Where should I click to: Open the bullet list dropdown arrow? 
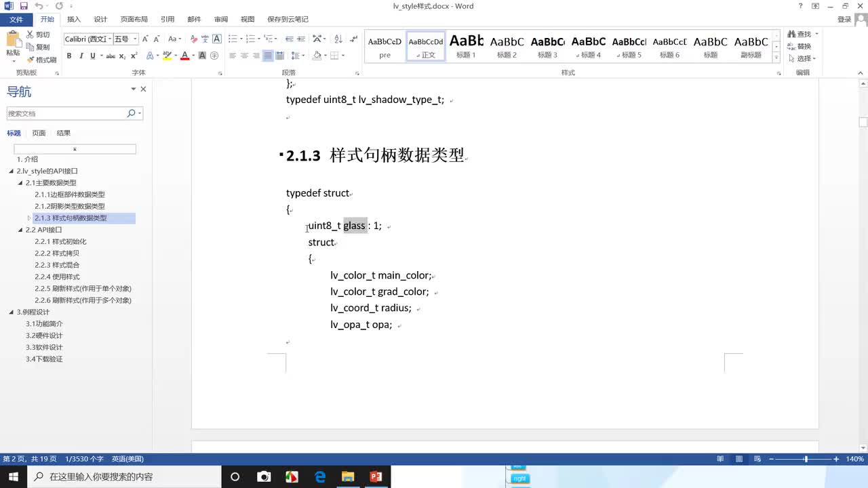240,39
